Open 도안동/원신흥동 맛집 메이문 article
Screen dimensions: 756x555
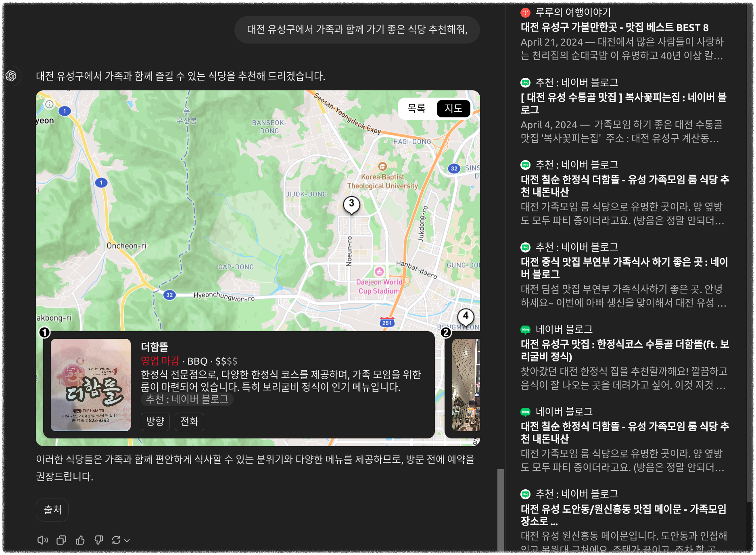[623, 515]
